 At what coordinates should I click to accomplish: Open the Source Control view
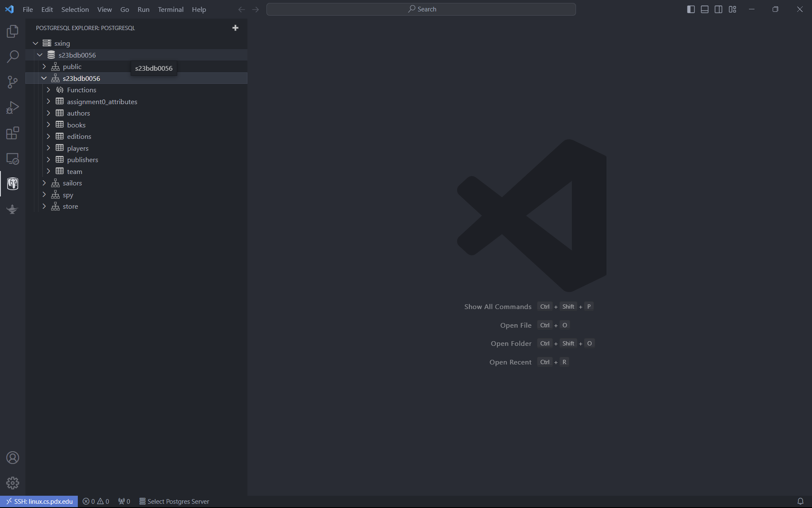pyautogui.click(x=13, y=82)
